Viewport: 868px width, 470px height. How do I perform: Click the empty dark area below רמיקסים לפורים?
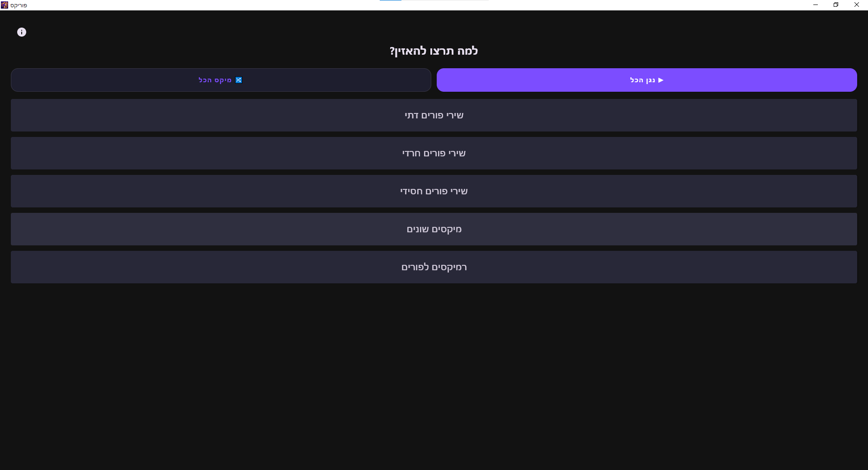tap(434, 371)
